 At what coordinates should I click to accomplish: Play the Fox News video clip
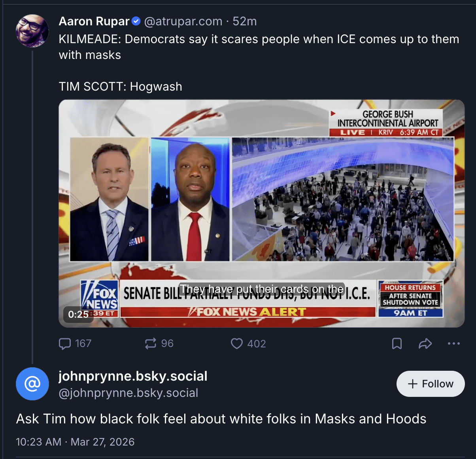[x=261, y=213]
